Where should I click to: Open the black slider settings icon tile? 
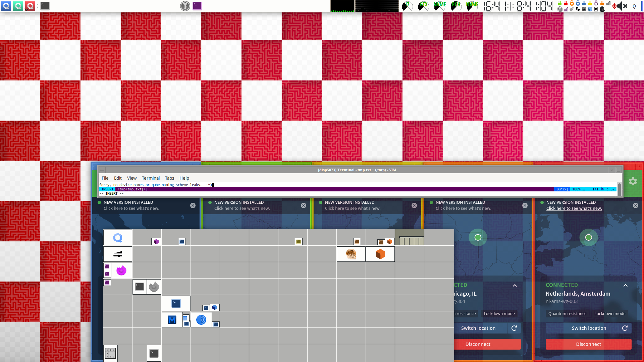click(118, 254)
